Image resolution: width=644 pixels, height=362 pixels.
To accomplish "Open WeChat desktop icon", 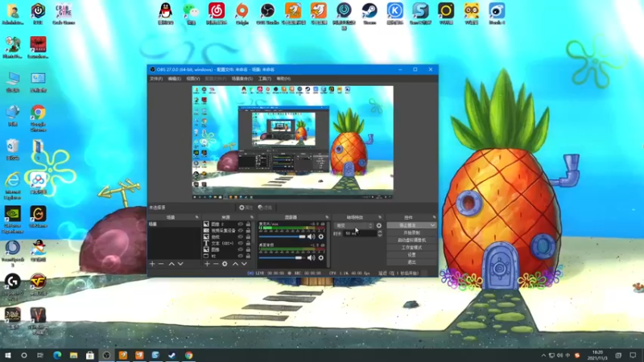I will pyautogui.click(x=191, y=14).
